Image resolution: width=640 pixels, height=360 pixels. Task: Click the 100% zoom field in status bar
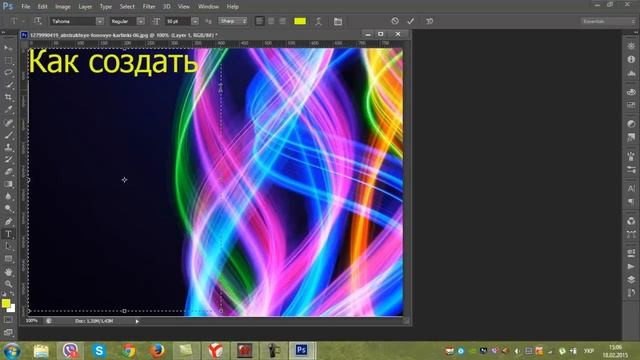[x=32, y=321]
